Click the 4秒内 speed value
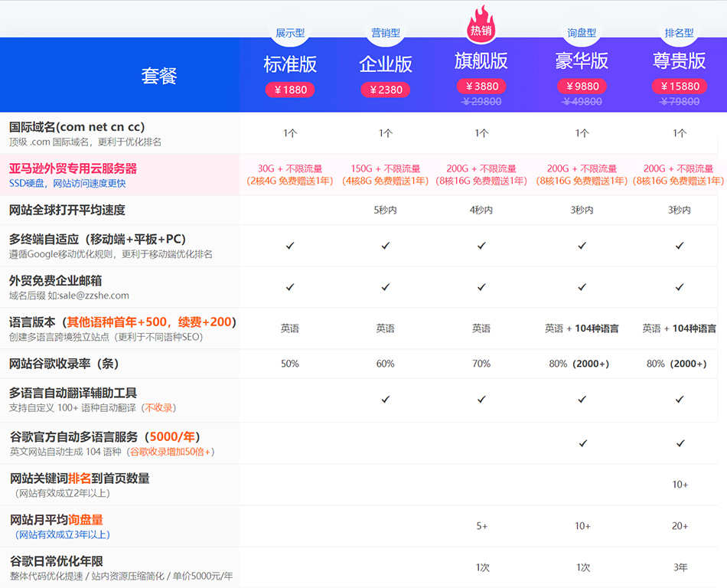This screenshot has height=588, width=727. [481, 210]
